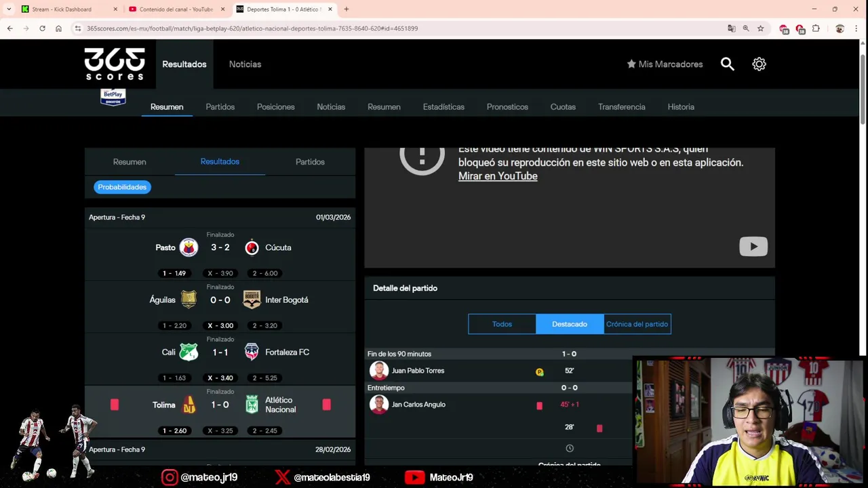Click the Inter Bogotá team crest
Viewport: 868px width, 488px height.
tap(252, 300)
